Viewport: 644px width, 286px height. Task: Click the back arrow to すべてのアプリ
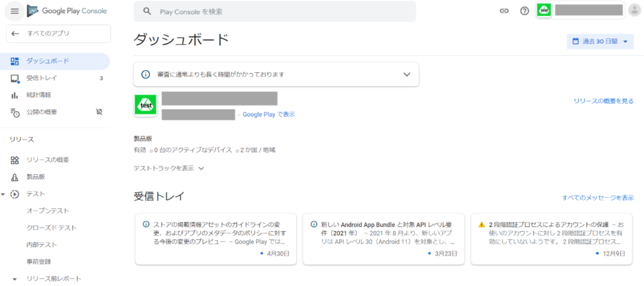point(16,33)
